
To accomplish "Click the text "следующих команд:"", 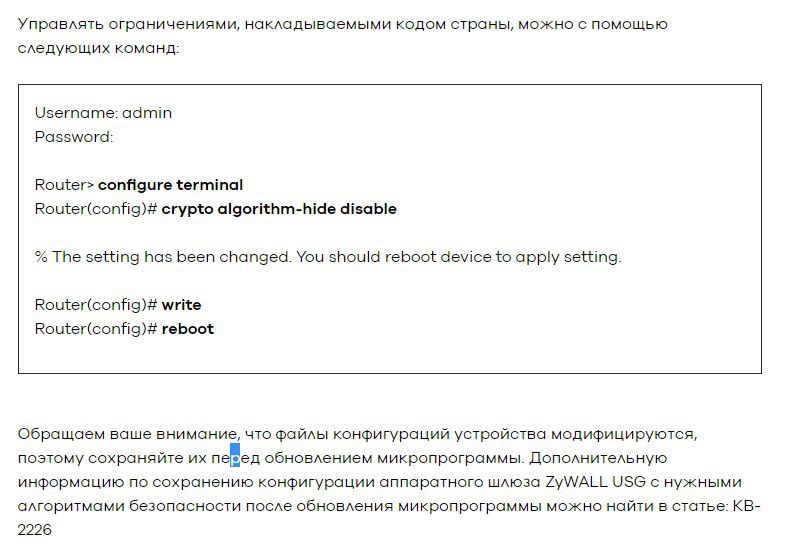I will (99, 47).
